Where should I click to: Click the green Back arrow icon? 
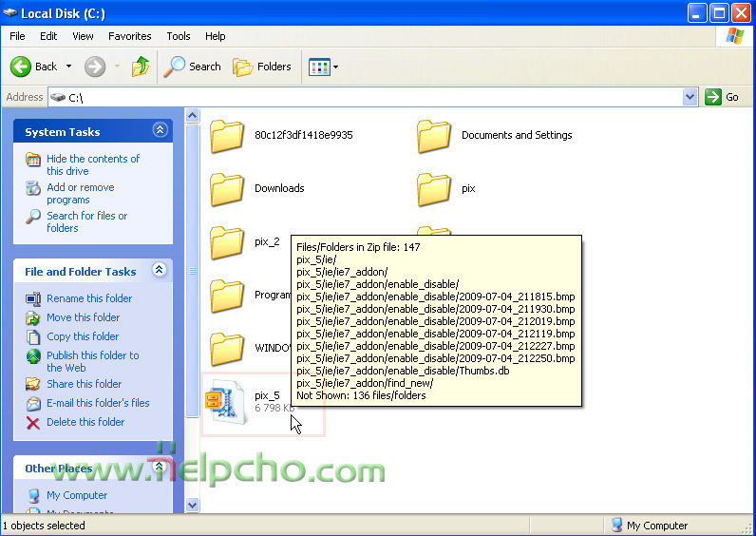pos(21,67)
